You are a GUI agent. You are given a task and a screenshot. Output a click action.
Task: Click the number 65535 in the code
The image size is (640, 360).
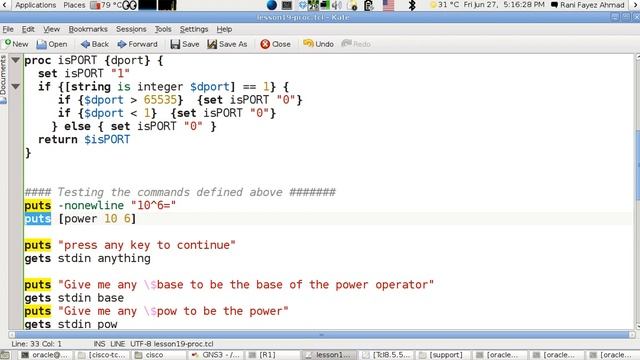[160, 100]
